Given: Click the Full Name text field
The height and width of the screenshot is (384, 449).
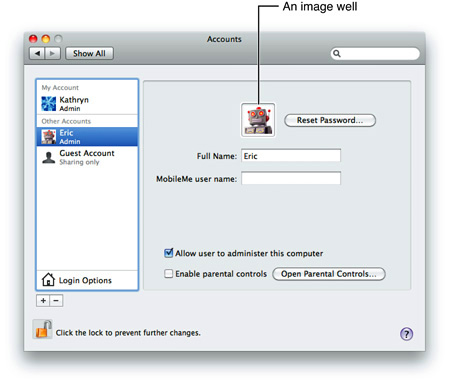Looking at the screenshot, I should coord(291,156).
